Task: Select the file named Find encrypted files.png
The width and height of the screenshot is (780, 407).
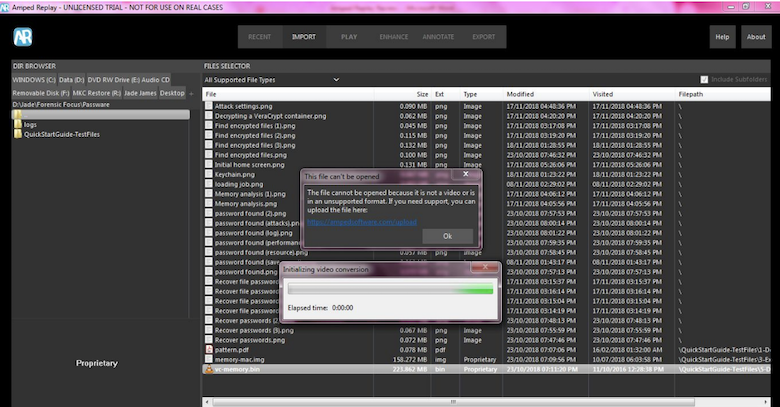Action: tap(251, 155)
